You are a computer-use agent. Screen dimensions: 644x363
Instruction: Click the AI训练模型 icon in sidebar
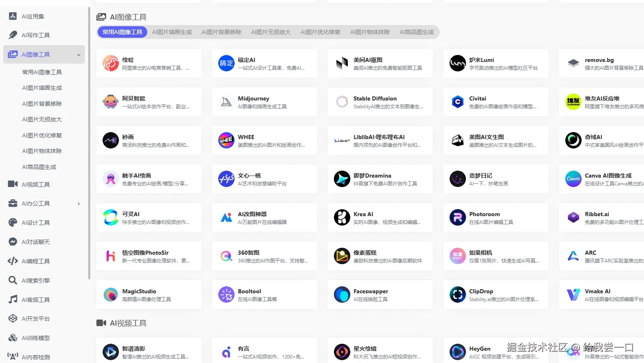13,338
